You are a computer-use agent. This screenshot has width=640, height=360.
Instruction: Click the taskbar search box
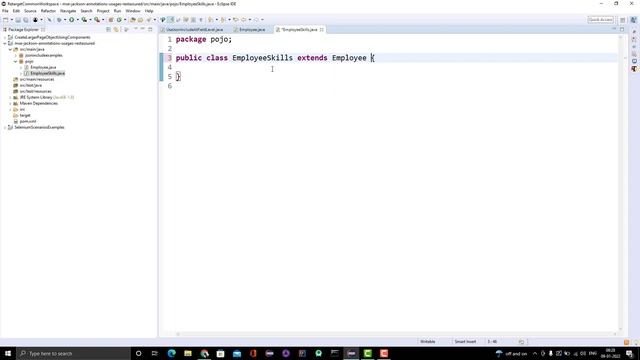[73, 353]
